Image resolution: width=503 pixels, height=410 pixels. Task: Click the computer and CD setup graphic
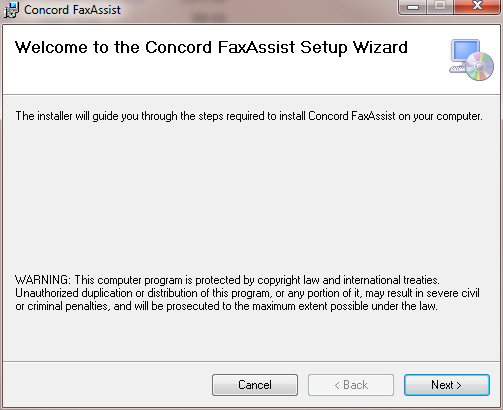click(x=472, y=60)
